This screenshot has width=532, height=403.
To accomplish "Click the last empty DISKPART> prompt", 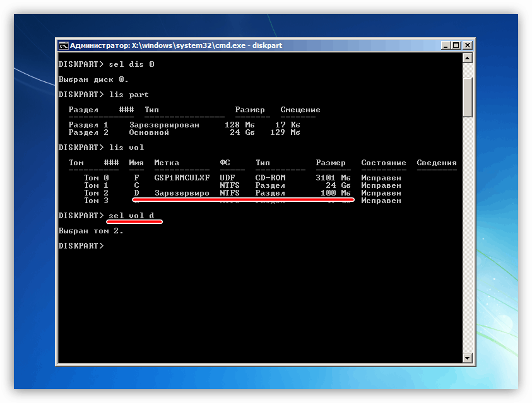I will pos(81,246).
